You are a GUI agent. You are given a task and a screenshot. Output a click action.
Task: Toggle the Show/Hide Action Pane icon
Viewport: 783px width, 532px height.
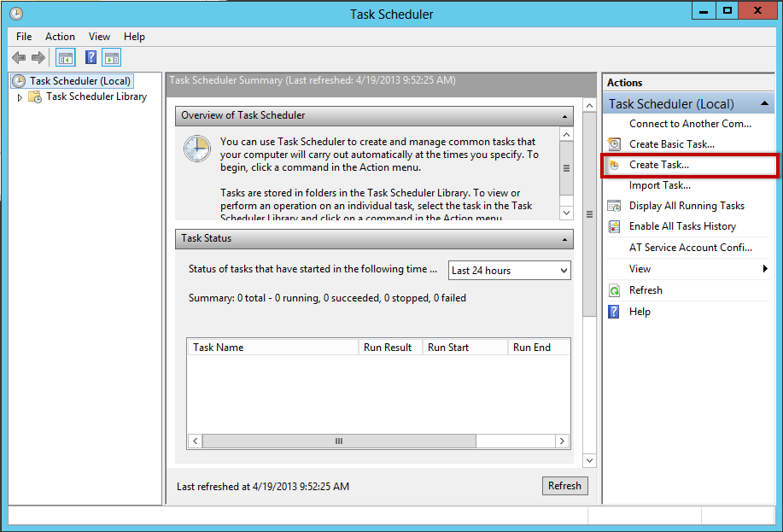[x=111, y=57]
